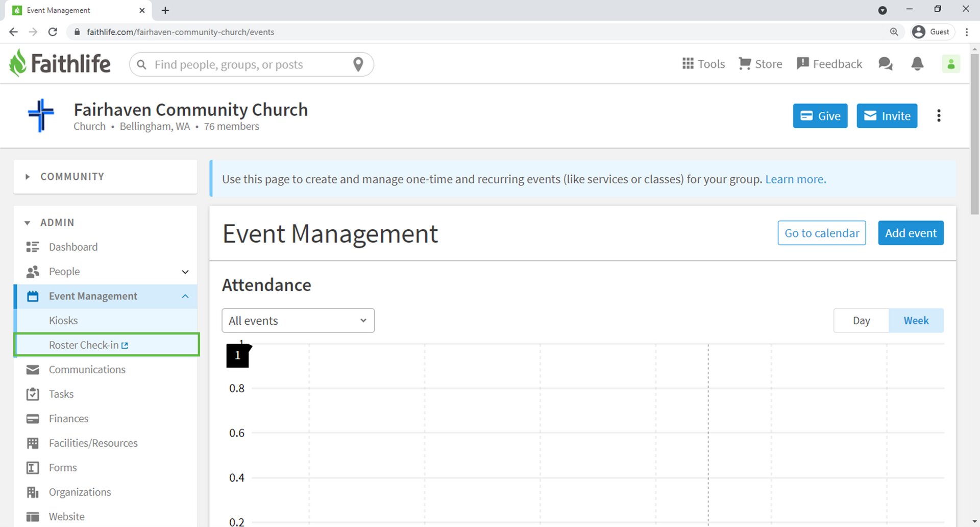This screenshot has width=980, height=527.
Task: Open the Guest profile button in Chrome
Action: click(x=932, y=32)
